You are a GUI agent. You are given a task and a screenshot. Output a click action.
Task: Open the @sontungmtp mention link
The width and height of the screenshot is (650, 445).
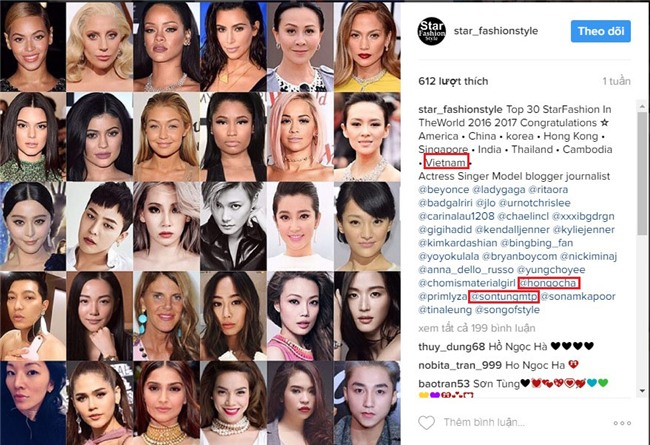504,297
